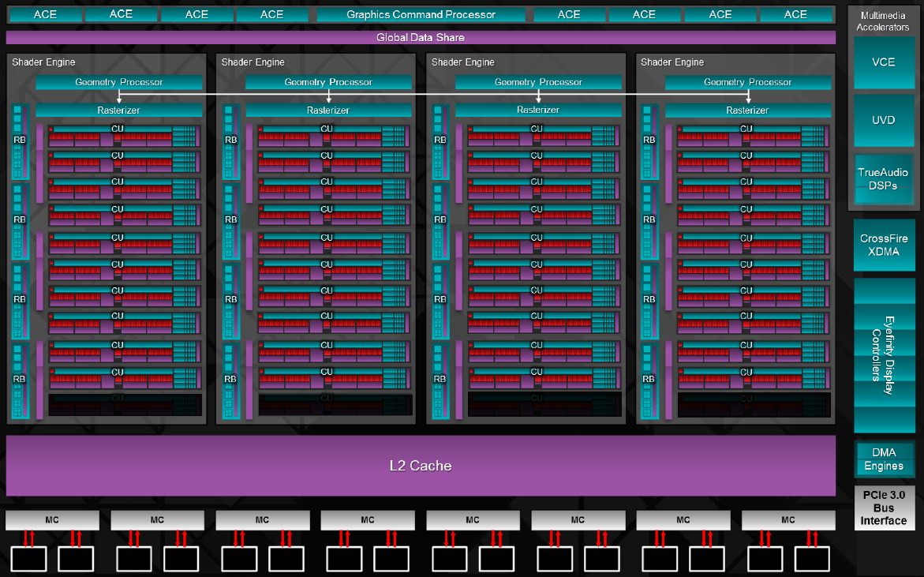Screen dimensions: 924x577
Task: Select the rightmost ACE block
Action: [795, 15]
